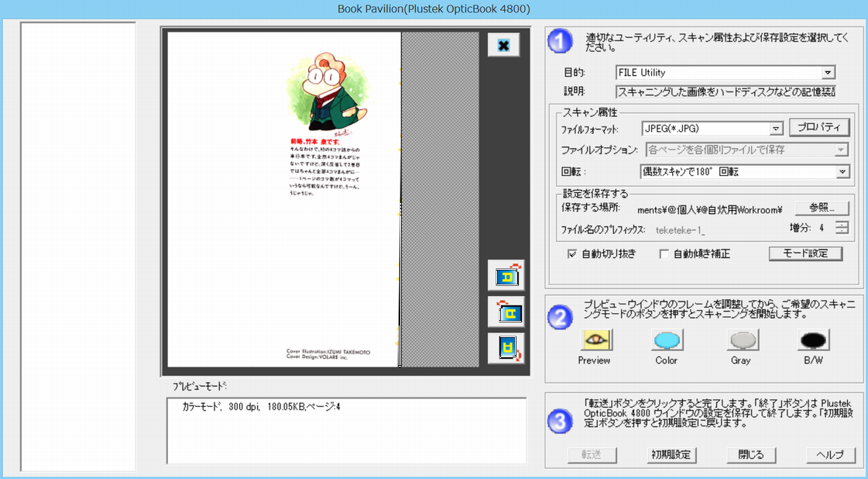
Task: Open the ファイルフォーマット JPEG dropdown
Action: [x=776, y=129]
